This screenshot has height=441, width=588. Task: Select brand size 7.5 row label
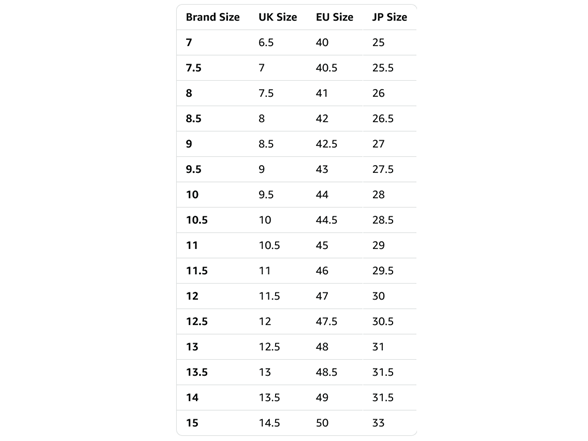tap(194, 68)
